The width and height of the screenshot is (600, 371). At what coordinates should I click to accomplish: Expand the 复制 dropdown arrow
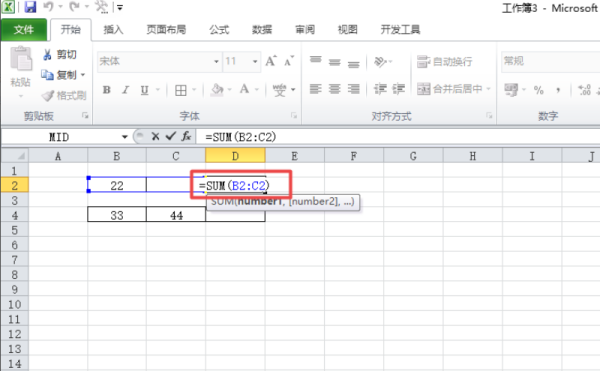pyautogui.click(x=83, y=75)
